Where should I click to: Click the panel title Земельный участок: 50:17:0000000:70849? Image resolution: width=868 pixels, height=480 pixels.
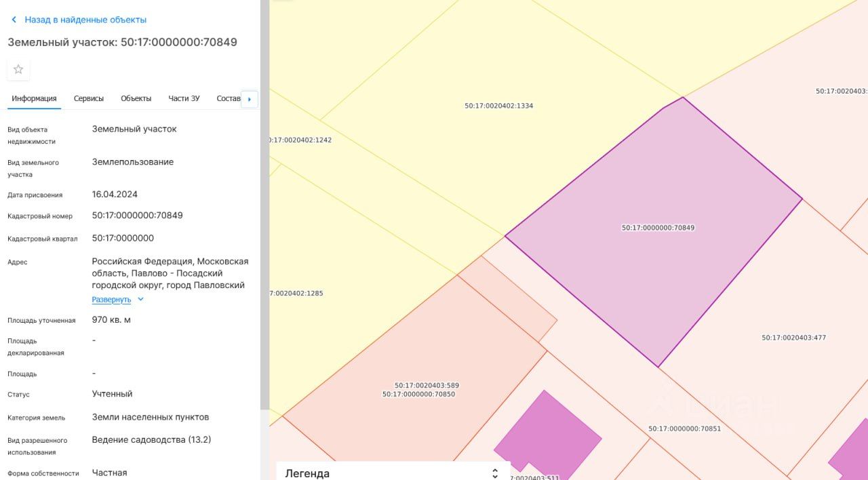coord(123,42)
